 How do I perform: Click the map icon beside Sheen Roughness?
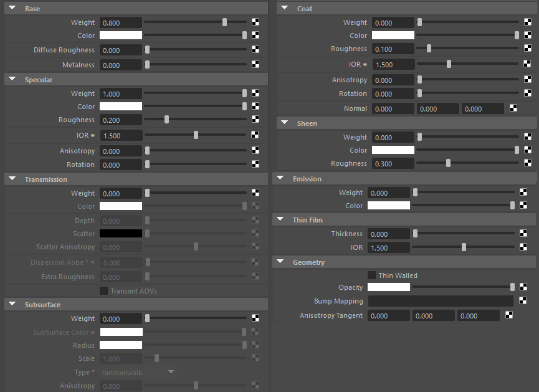coord(527,163)
